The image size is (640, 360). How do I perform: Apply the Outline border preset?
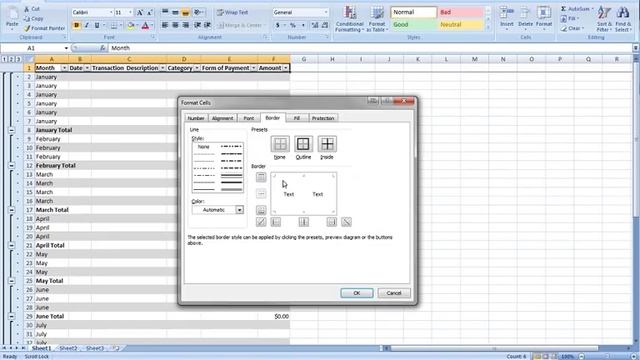point(303,144)
